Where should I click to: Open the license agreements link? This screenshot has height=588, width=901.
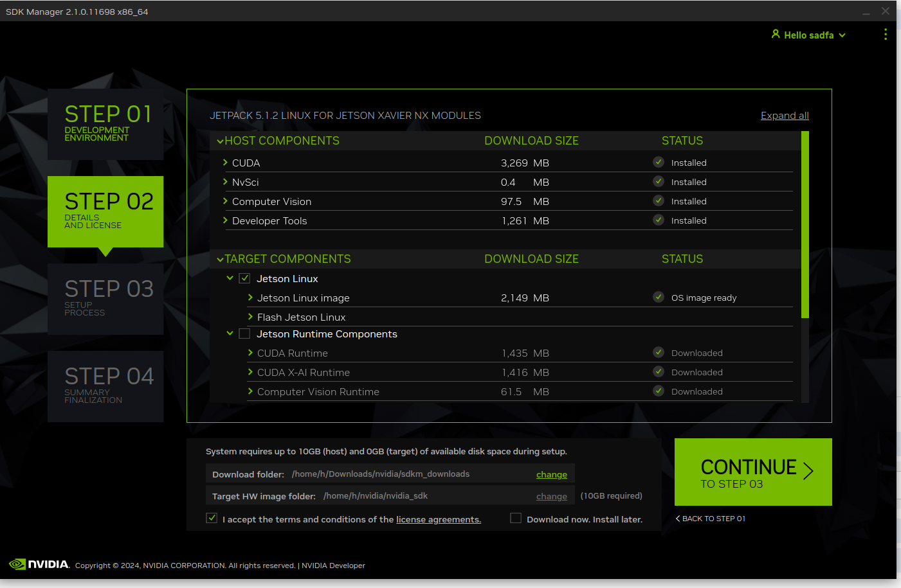(x=439, y=519)
